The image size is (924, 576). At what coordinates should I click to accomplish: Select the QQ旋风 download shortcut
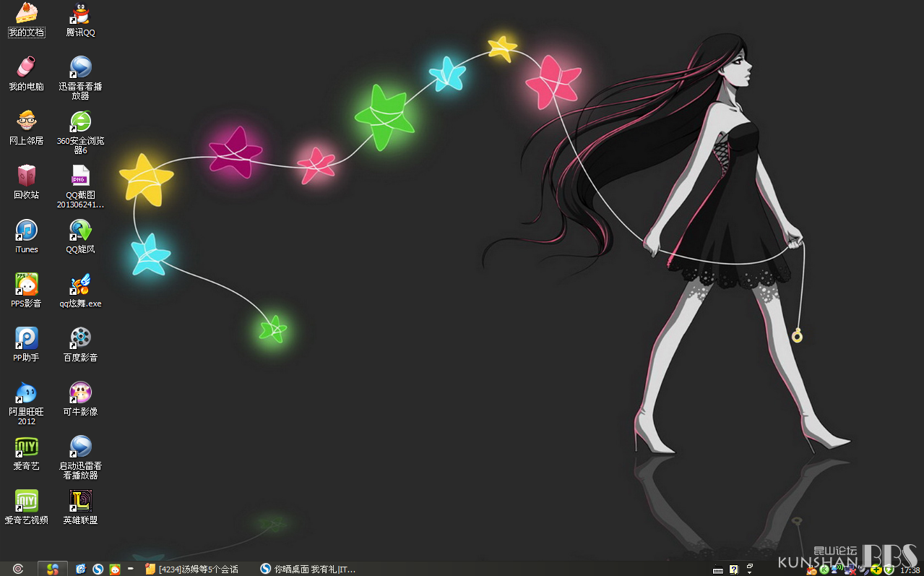[x=80, y=236]
